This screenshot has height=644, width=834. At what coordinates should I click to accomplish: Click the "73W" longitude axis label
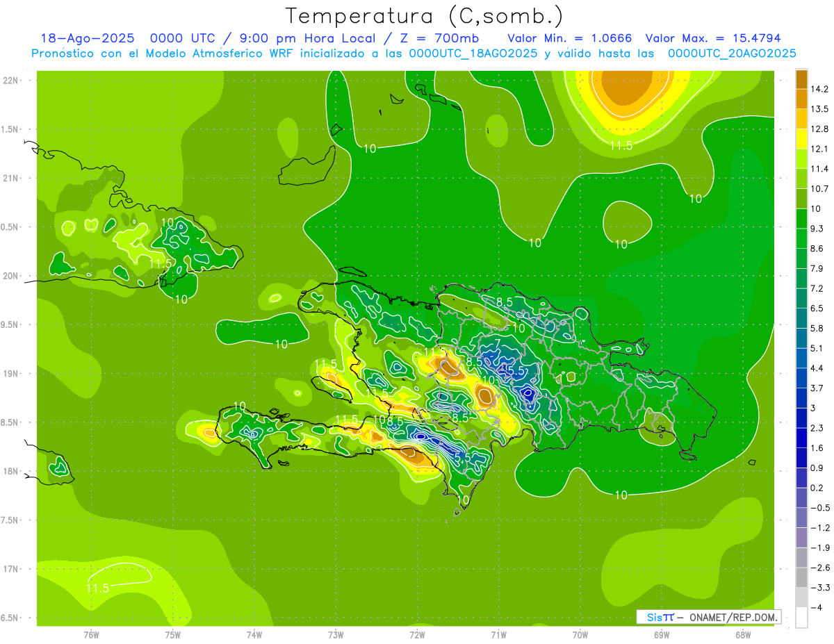336,635
